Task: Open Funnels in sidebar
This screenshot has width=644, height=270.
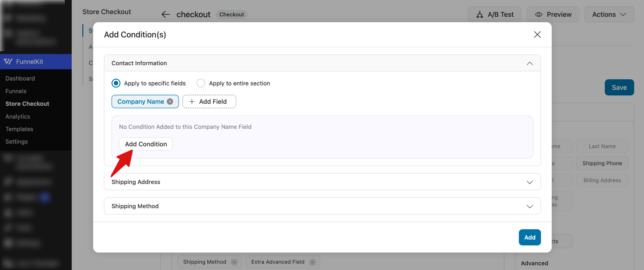Action: point(16,91)
